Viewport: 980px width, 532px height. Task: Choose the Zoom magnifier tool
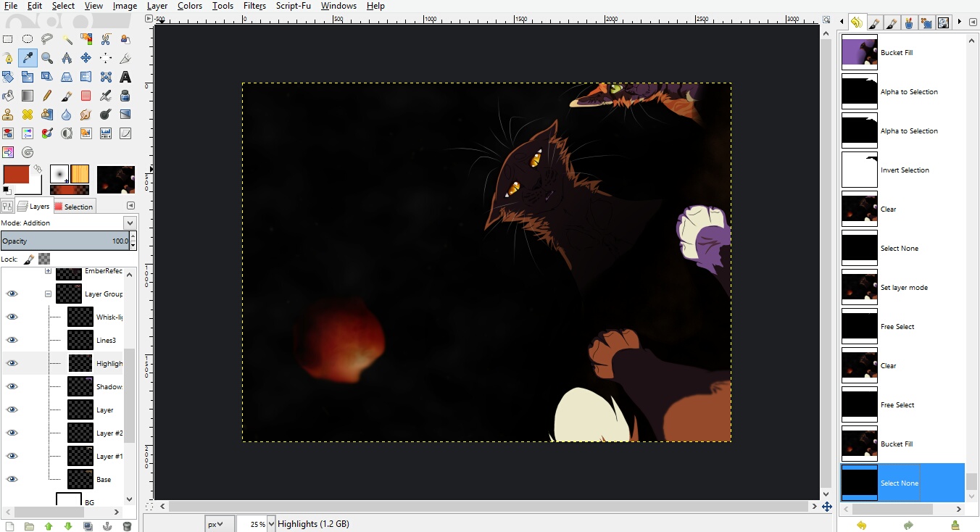47,58
